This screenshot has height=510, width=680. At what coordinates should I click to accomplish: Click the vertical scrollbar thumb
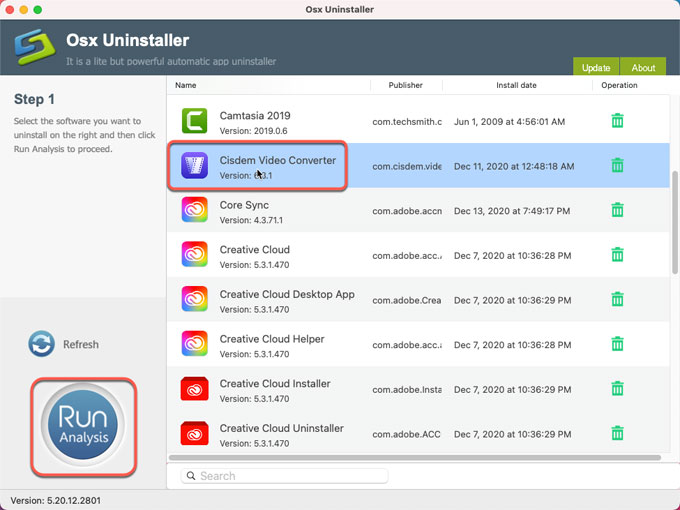pyautogui.click(x=675, y=222)
